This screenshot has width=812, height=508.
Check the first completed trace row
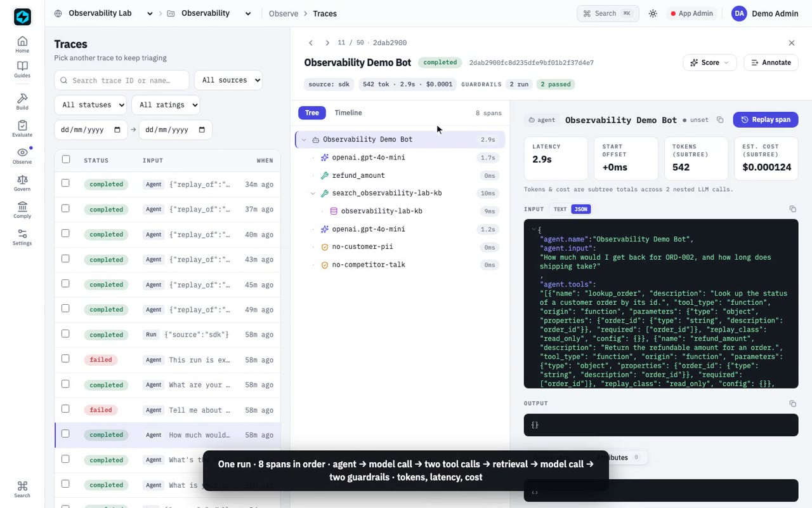point(65,184)
